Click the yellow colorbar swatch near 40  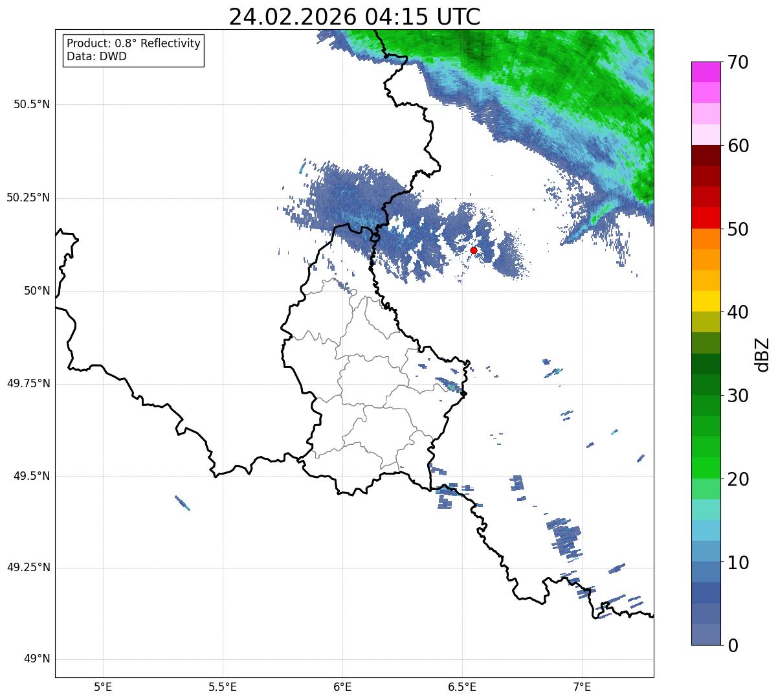pyautogui.click(x=706, y=302)
